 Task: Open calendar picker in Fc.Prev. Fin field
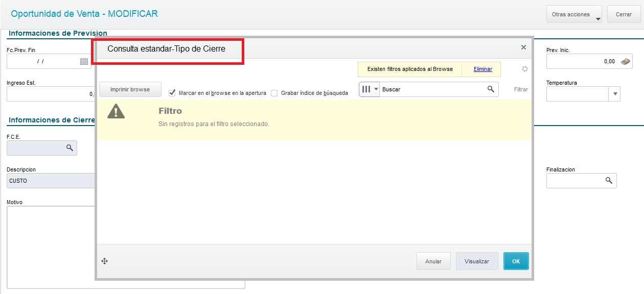point(84,61)
